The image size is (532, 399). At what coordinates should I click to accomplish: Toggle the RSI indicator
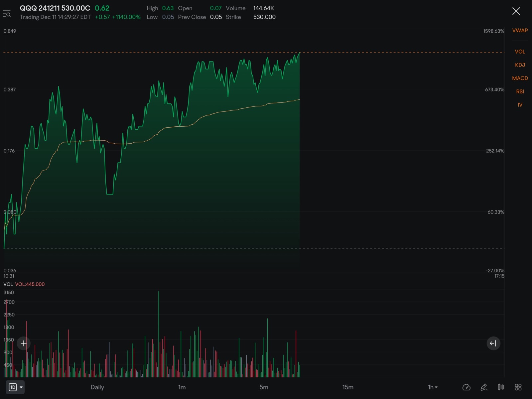pos(520,91)
